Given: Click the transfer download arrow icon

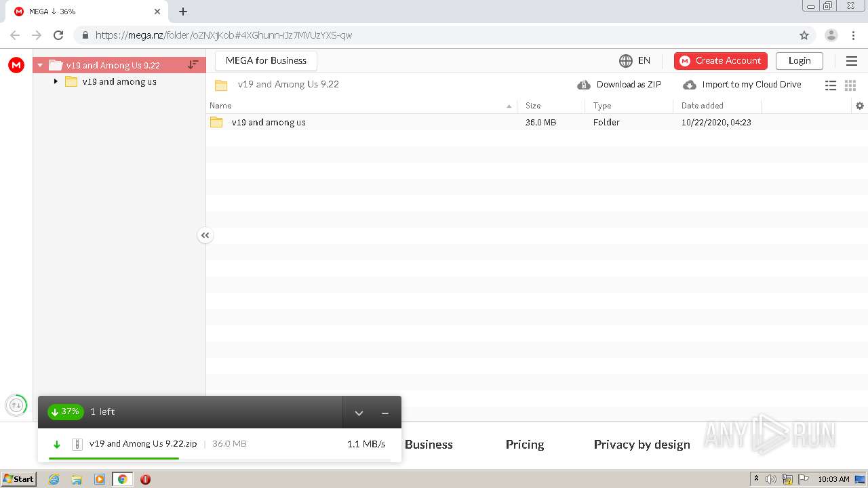Looking at the screenshot, I should tap(57, 445).
